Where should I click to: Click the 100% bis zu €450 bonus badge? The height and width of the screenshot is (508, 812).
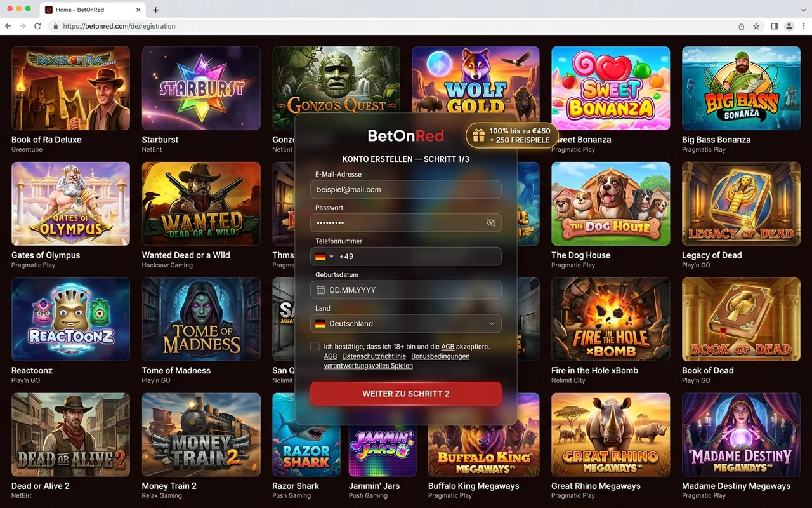click(513, 135)
